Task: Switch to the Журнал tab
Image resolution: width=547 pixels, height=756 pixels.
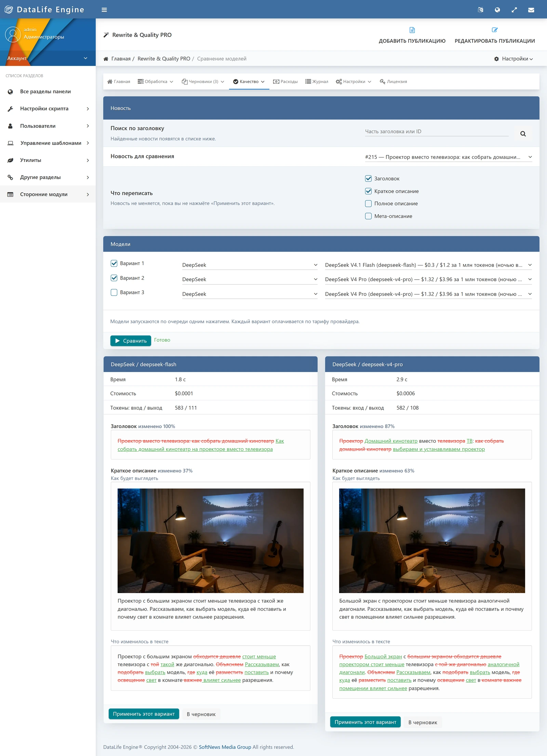Action: coord(317,82)
